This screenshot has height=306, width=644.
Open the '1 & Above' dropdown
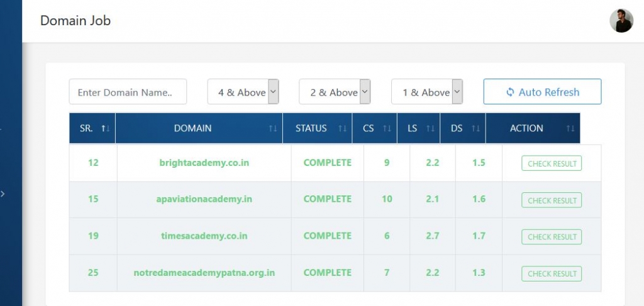coord(427,92)
